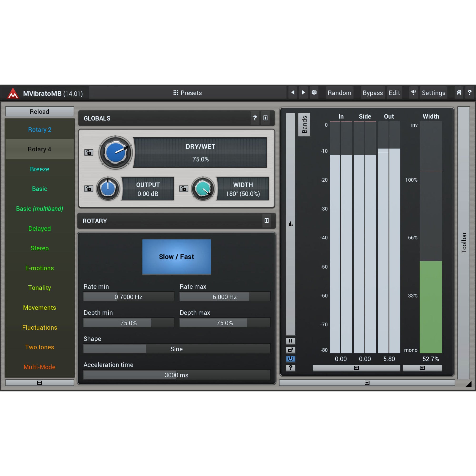
Task: Click the icon left of Settings
Action: tap(413, 93)
